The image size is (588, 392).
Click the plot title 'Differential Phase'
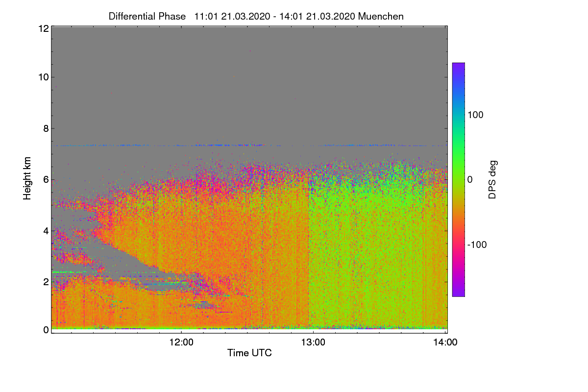tap(147, 16)
